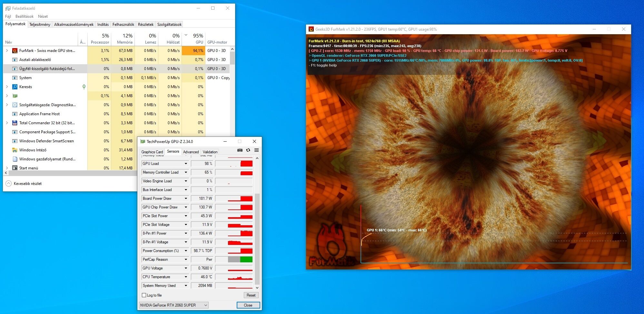Viewport: 644px width, 314px height.
Task: Sort by the GPU column header
Action: tap(193, 38)
